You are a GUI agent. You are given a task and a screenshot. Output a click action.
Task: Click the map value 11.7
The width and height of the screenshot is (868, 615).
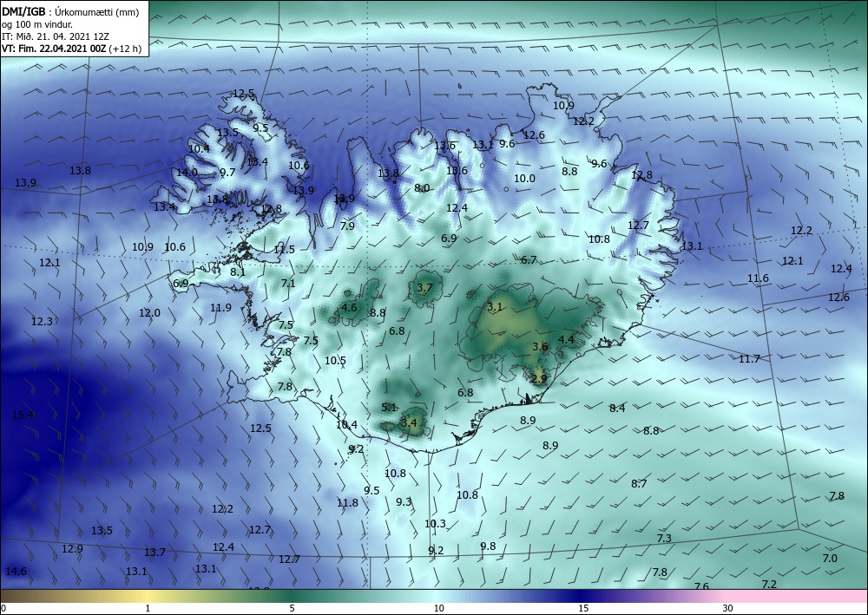pyautogui.click(x=749, y=359)
